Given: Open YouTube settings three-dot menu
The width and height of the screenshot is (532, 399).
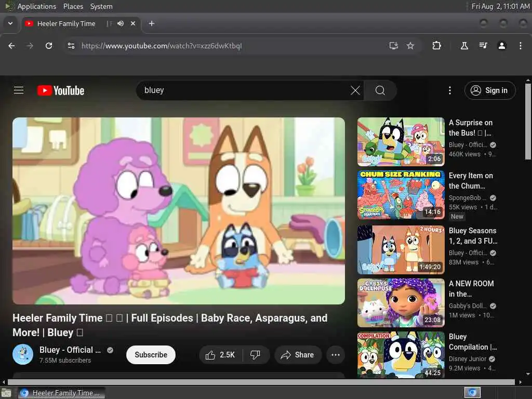Looking at the screenshot, I should 450,90.
